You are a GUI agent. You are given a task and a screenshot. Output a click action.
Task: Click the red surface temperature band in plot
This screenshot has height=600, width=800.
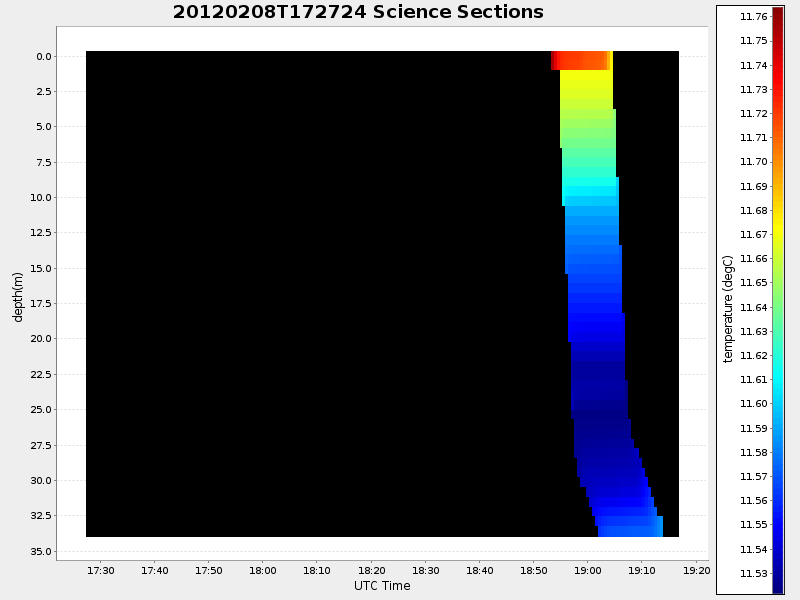tap(582, 60)
